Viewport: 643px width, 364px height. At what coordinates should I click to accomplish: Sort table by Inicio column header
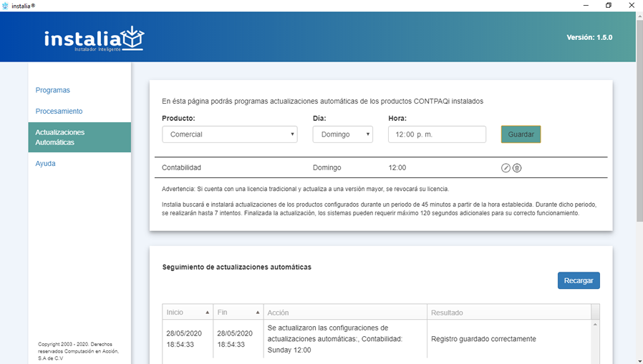click(x=188, y=312)
